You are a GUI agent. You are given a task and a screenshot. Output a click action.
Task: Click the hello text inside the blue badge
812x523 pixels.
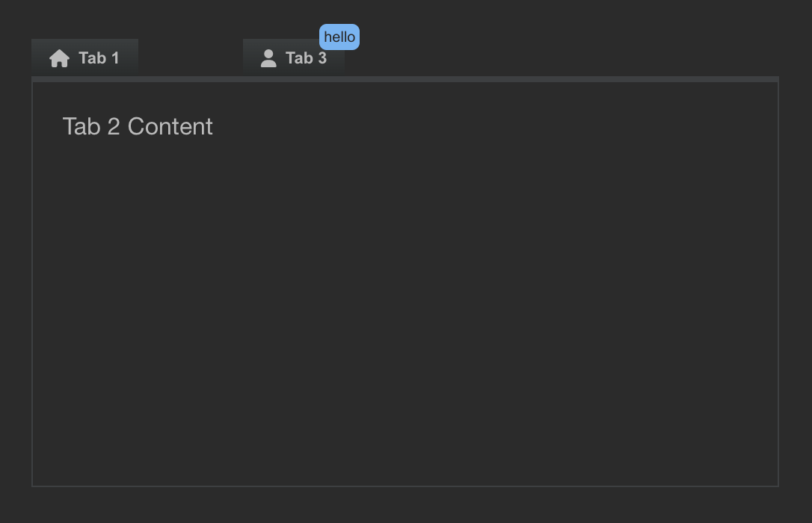pos(339,37)
